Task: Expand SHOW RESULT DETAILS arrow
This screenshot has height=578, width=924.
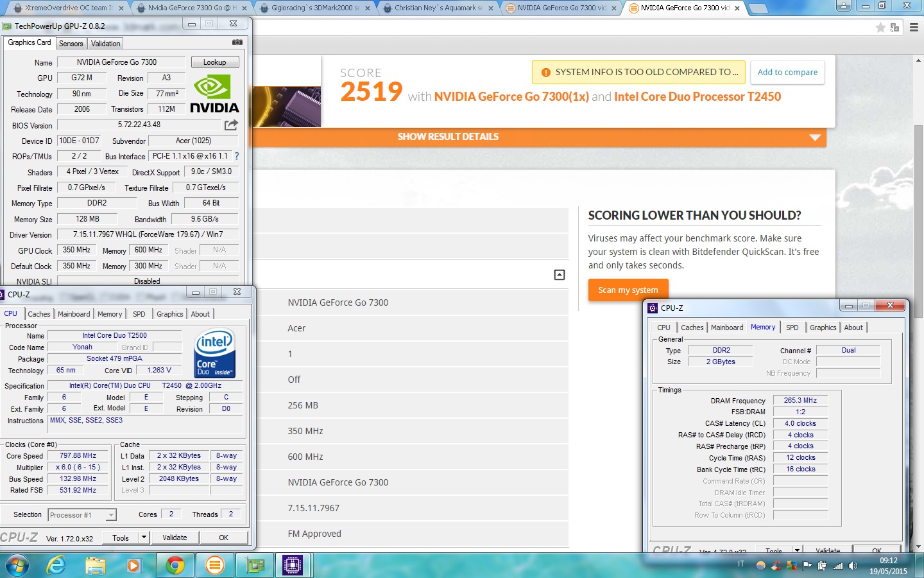Action: click(816, 137)
